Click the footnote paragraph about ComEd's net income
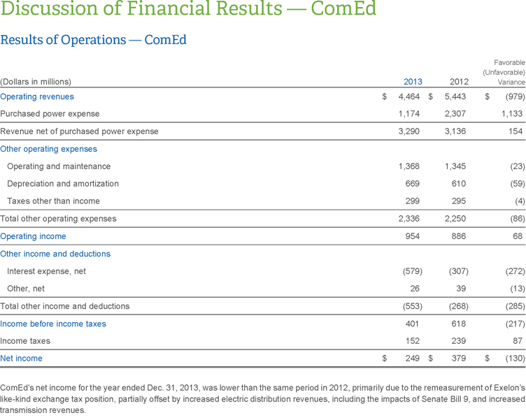526x420 pixels. click(x=262, y=398)
